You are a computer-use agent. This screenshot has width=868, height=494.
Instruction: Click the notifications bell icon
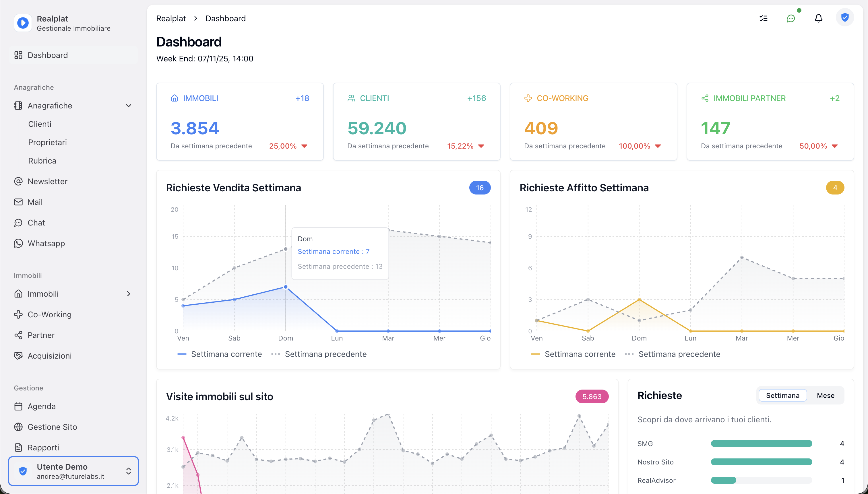(818, 18)
